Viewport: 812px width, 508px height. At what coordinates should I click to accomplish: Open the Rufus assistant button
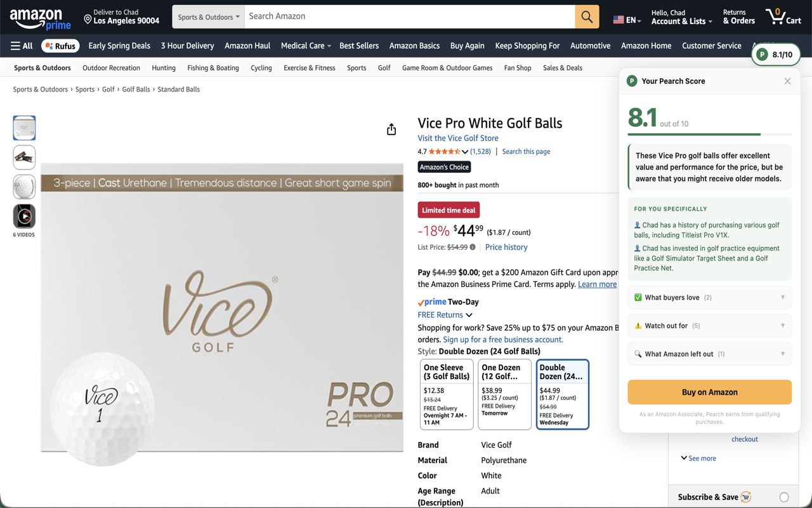(x=60, y=46)
